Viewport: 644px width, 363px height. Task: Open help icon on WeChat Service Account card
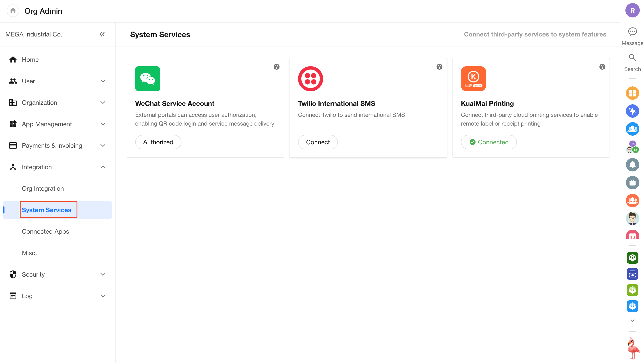click(276, 67)
